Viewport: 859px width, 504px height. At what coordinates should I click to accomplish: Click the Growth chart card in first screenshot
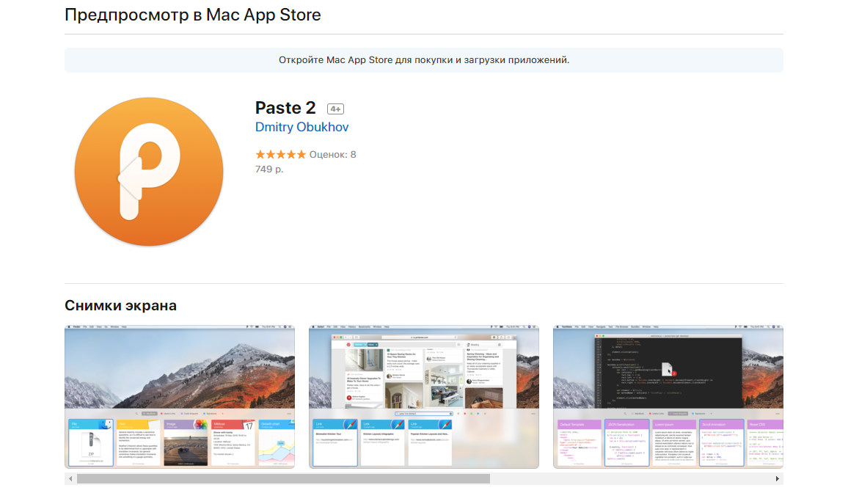coord(277,444)
